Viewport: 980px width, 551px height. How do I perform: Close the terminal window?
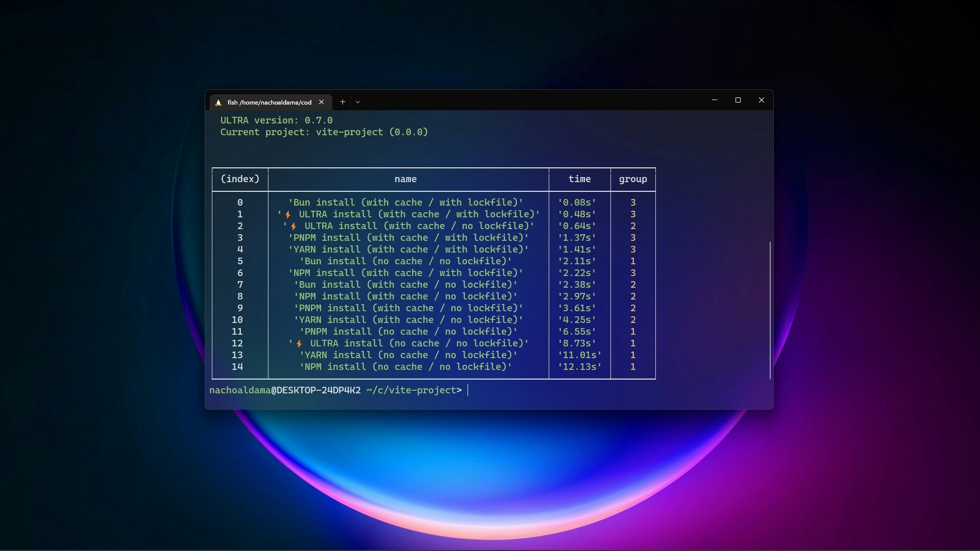click(x=762, y=100)
